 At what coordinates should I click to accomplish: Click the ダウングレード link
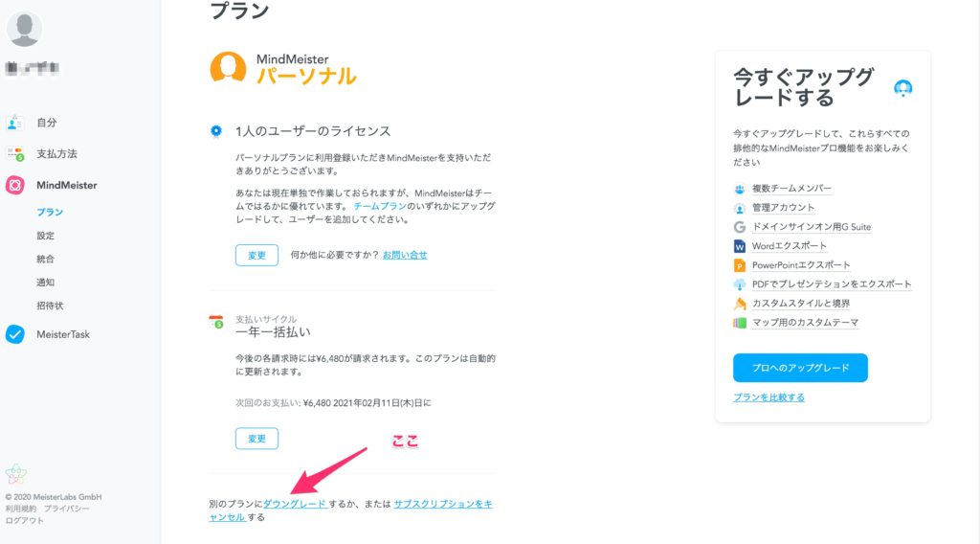295,504
